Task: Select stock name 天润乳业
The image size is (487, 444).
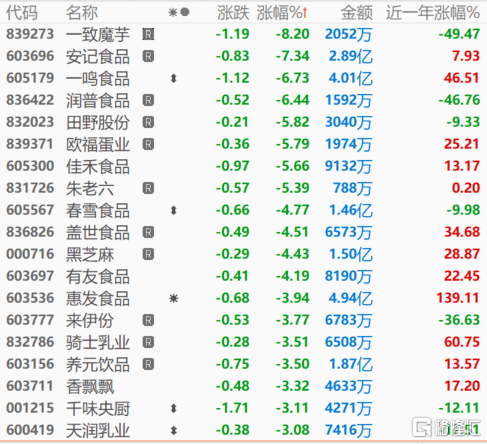Action: point(98,430)
